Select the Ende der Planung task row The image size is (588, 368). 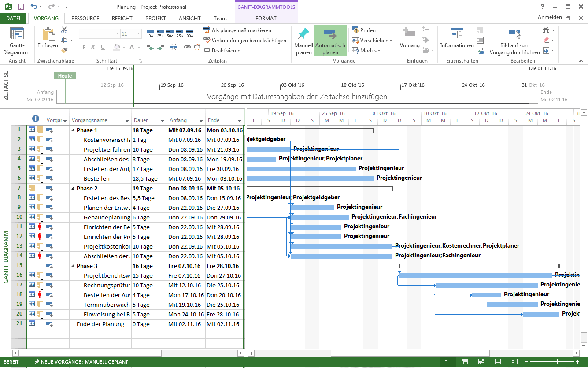tap(100, 324)
